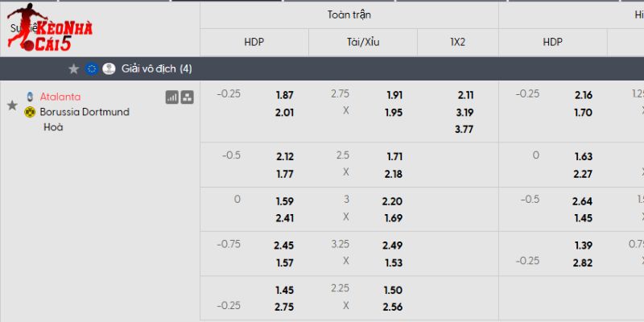The image size is (644, 322).
Task: Pick under 2.25 odds 2.56
Action: pyautogui.click(x=394, y=307)
